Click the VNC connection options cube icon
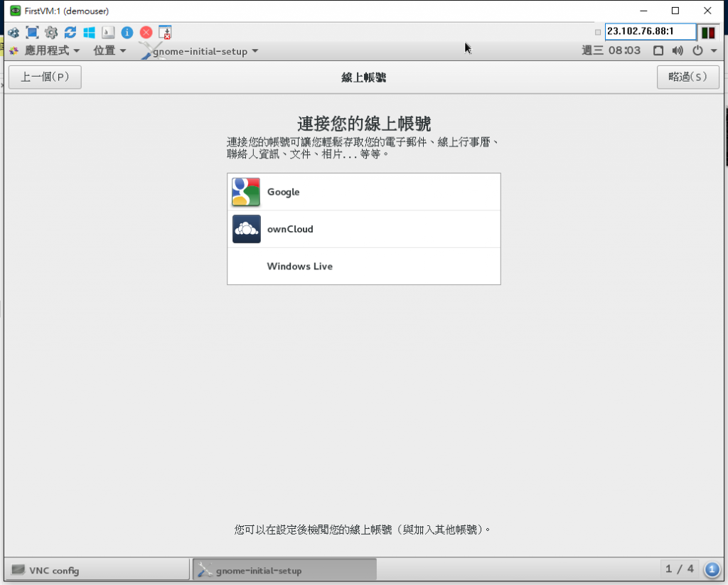Viewport: 728px width, 585px height. (14, 33)
